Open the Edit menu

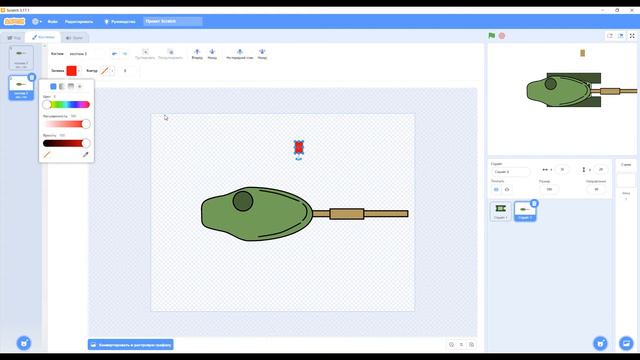(79, 22)
